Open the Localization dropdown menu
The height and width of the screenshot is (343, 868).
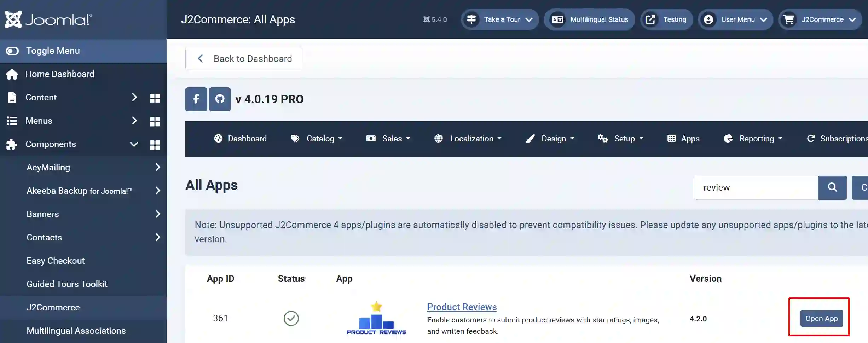(468, 139)
